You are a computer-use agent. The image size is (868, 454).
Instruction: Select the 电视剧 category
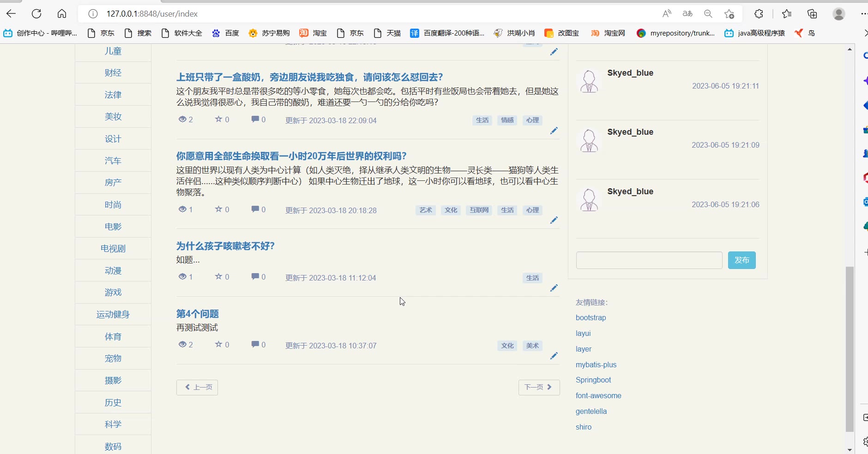click(113, 248)
